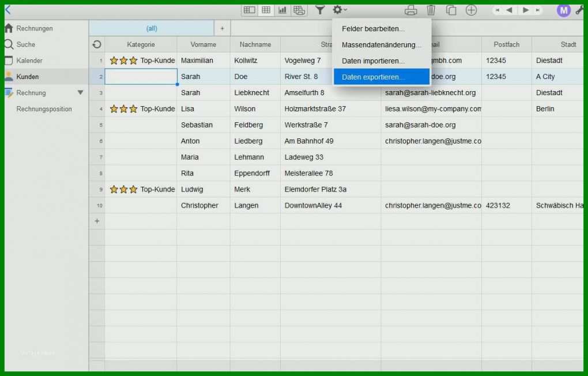Expand the Rechnung sidebar arrow

click(80, 93)
